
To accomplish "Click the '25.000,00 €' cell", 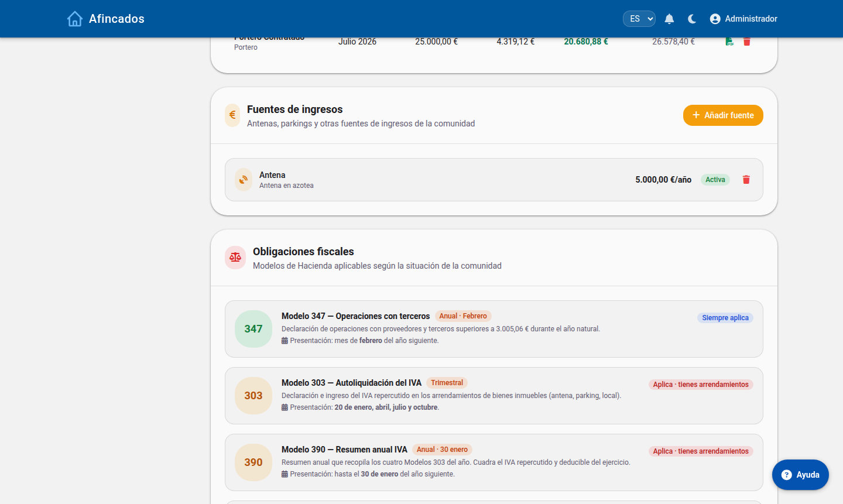I will (x=436, y=42).
